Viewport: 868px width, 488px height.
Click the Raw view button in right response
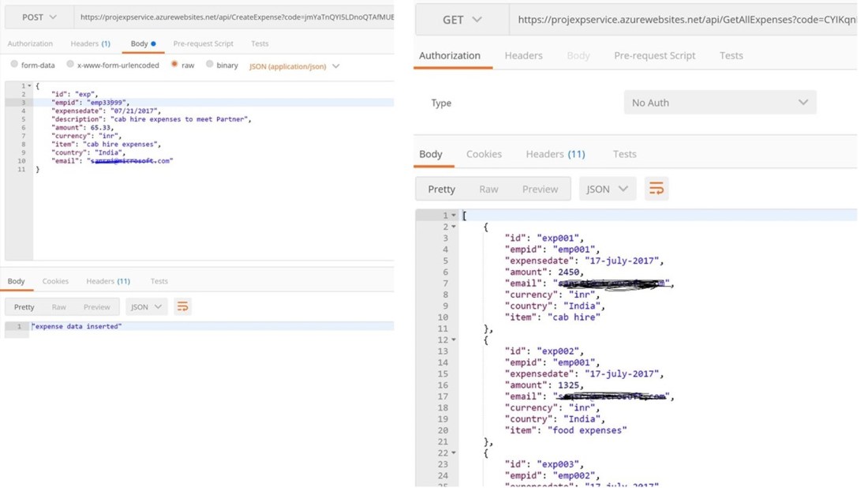click(488, 189)
